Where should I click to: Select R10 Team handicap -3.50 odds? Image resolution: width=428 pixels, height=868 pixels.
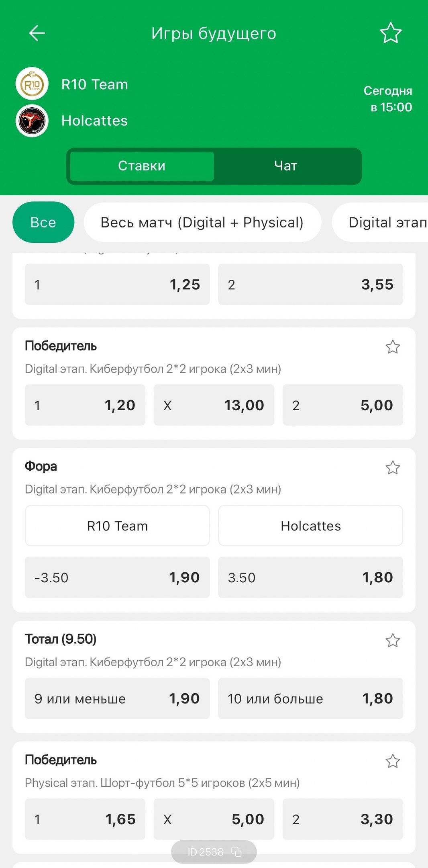[117, 577]
